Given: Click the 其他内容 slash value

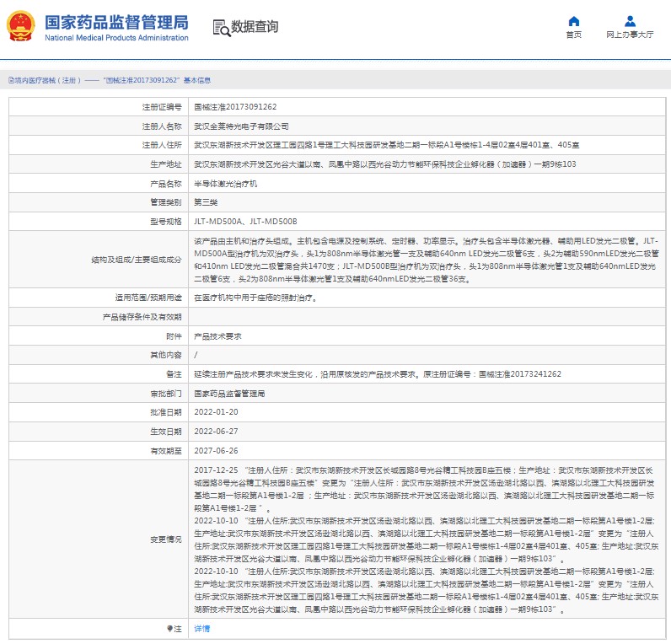Looking at the screenshot, I should [196, 355].
